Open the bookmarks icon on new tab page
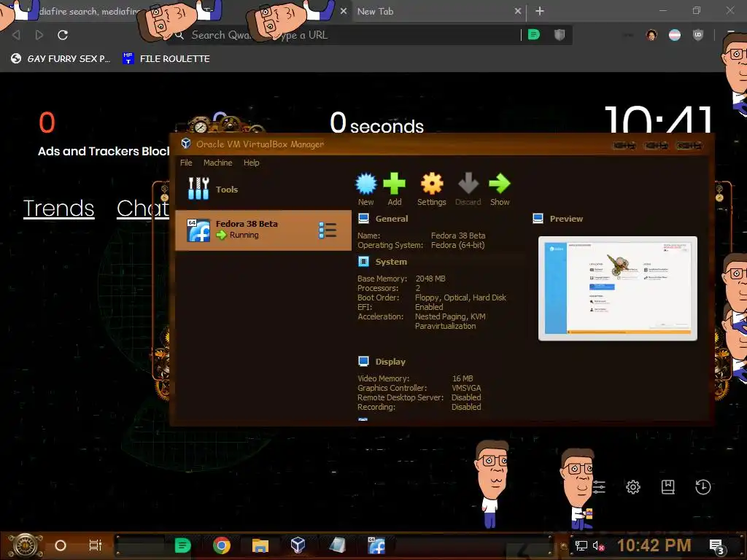Screen dimensions: 747x560 pos(668,486)
